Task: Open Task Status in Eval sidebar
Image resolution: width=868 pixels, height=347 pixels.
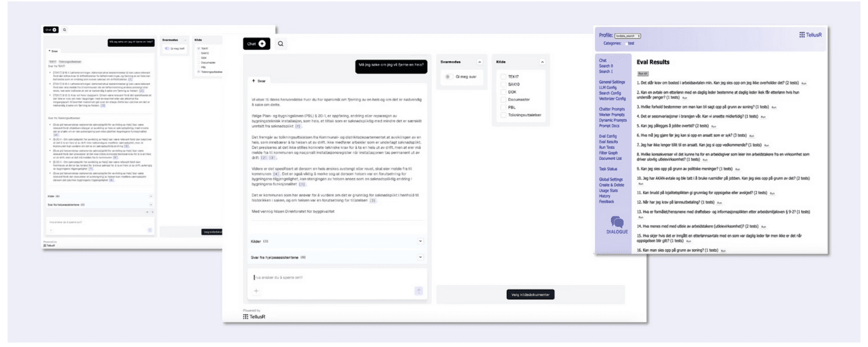Action: [608, 169]
